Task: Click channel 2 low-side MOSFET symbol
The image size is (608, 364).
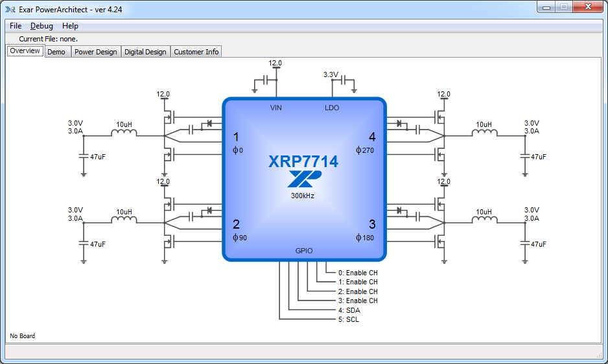Action: [169, 242]
